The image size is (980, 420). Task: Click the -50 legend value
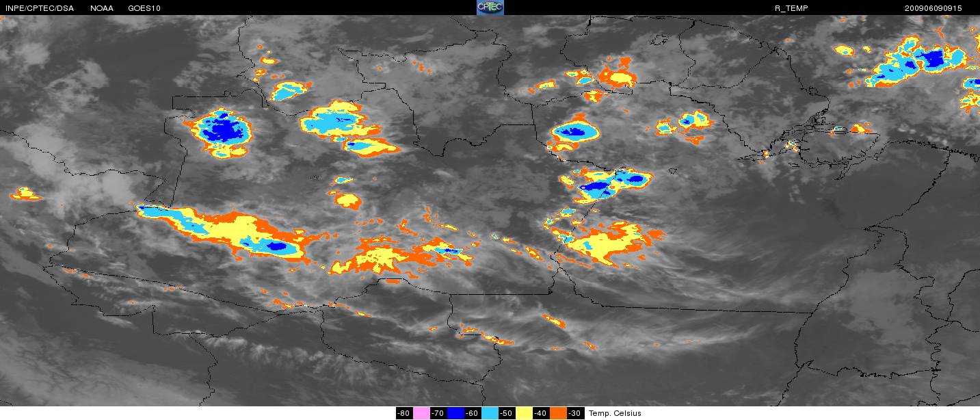coord(506,413)
